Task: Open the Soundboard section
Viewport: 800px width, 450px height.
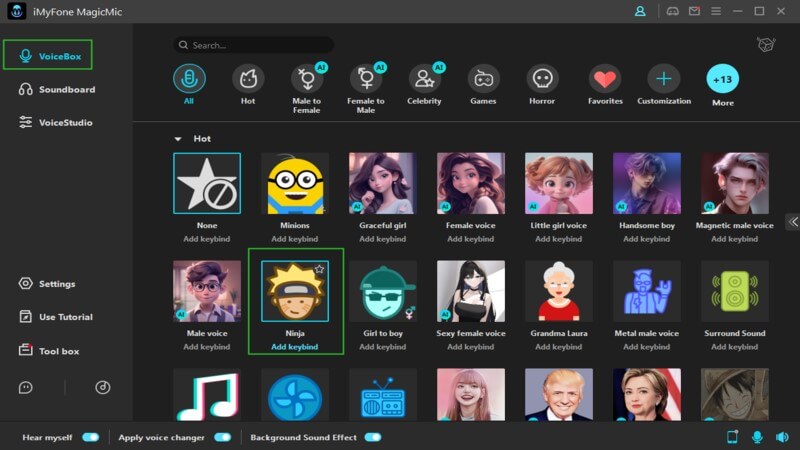Action: pyautogui.click(x=56, y=89)
